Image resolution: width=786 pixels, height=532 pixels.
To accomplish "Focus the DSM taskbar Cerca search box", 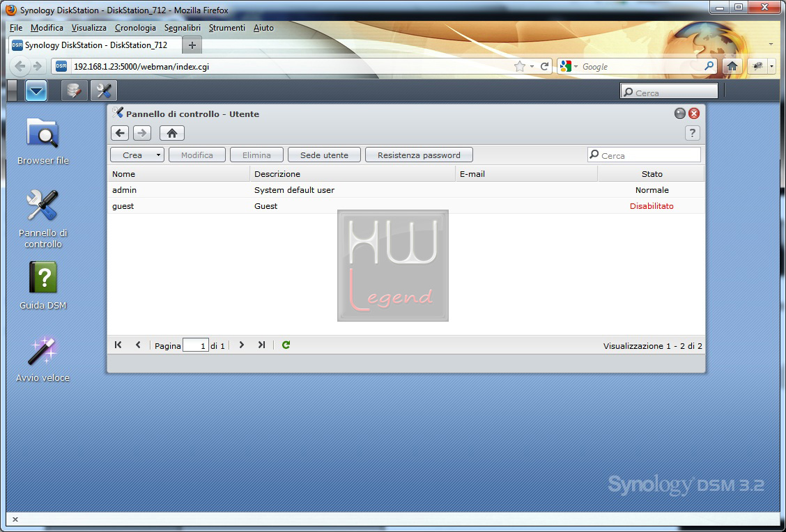I will point(669,92).
